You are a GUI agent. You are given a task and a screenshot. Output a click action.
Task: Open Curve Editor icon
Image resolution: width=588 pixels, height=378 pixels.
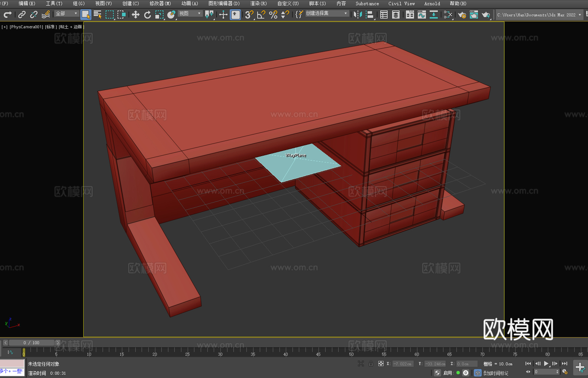(x=422, y=14)
